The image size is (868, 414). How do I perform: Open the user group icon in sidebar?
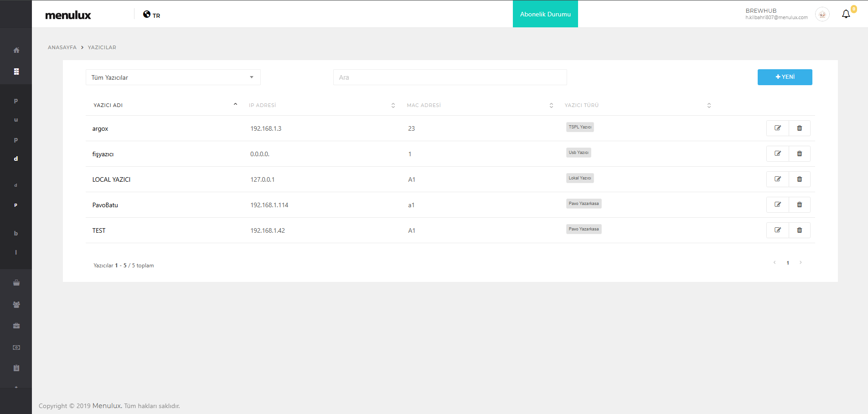(x=16, y=305)
